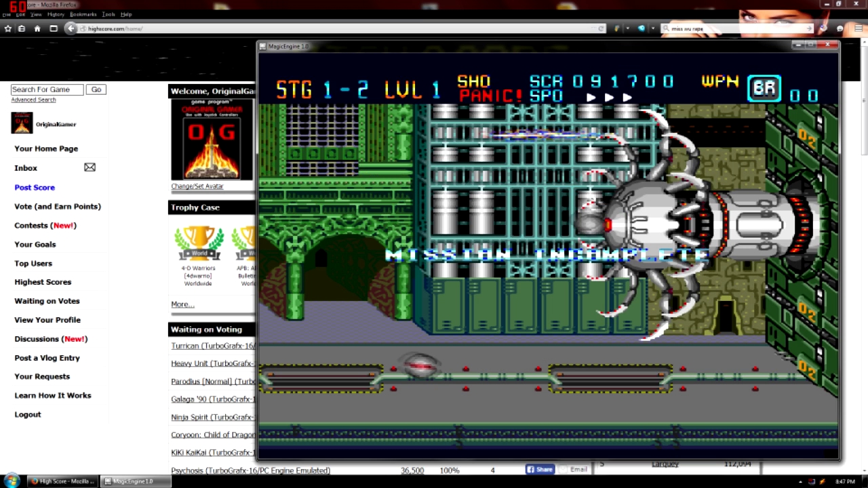This screenshot has height=488, width=868.
Task: Click the bookmark star icon
Action: click(x=8, y=28)
